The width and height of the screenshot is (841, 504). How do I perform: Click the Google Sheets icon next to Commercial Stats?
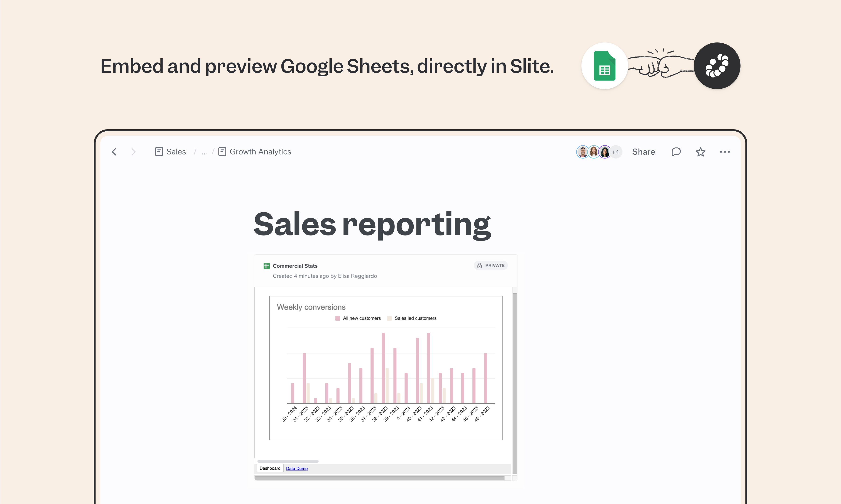pos(267,266)
